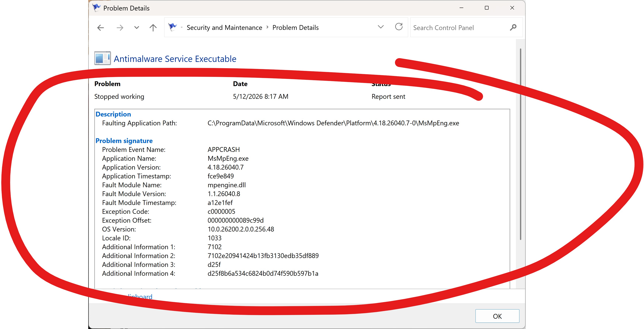This screenshot has width=644, height=329.
Task: Click the fault module 'mpengine.dll'
Action: [x=226, y=185]
